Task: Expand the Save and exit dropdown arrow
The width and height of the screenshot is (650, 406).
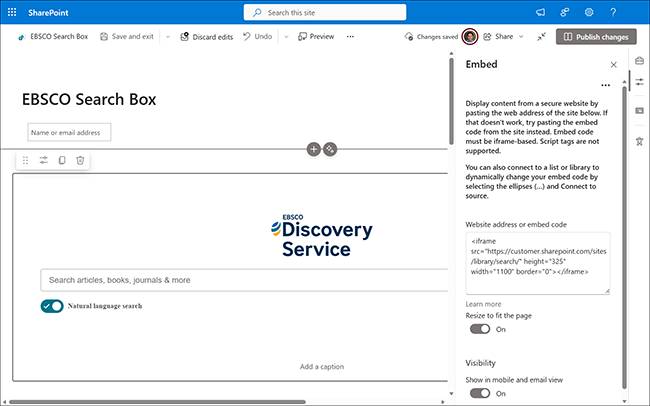Action: tap(167, 36)
